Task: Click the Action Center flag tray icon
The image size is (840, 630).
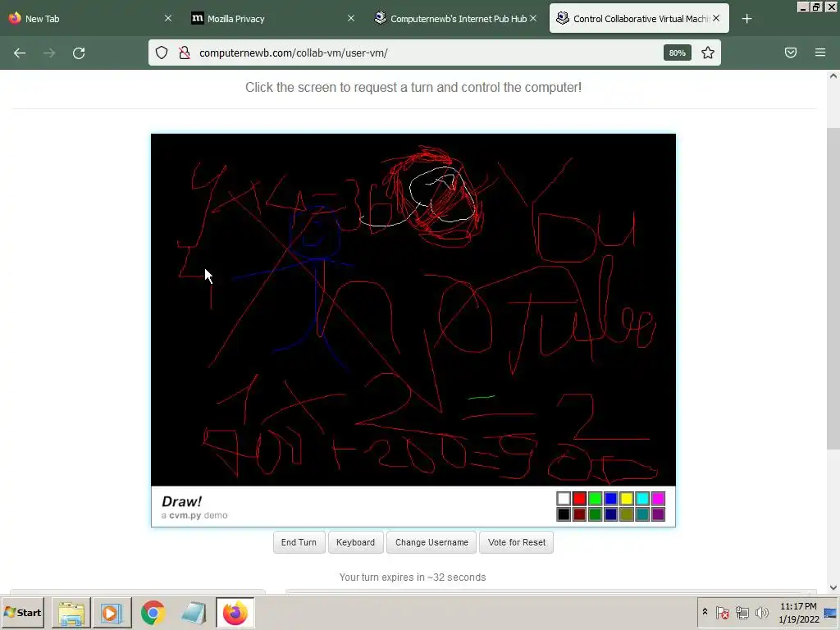Action: point(722,612)
